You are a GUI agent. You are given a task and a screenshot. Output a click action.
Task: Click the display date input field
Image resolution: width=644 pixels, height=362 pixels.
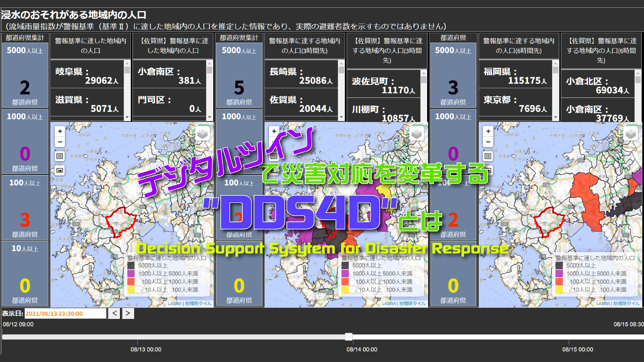click(65, 314)
